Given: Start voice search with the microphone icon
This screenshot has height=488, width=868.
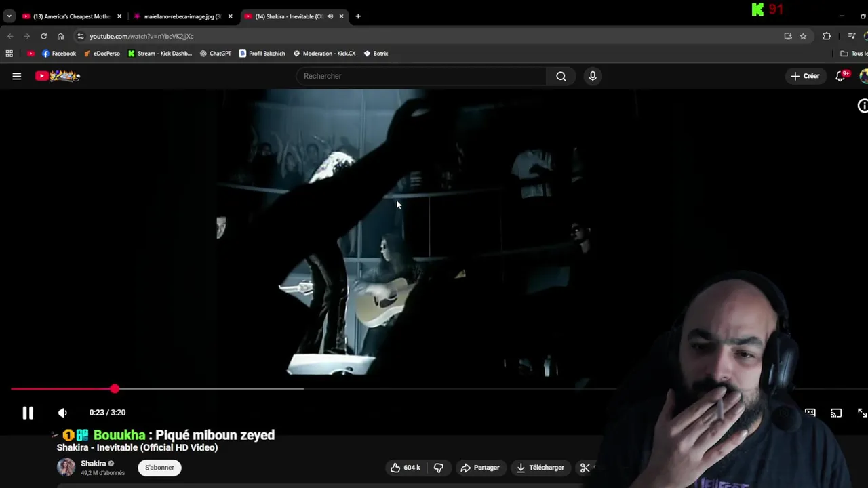Looking at the screenshot, I should [593, 76].
